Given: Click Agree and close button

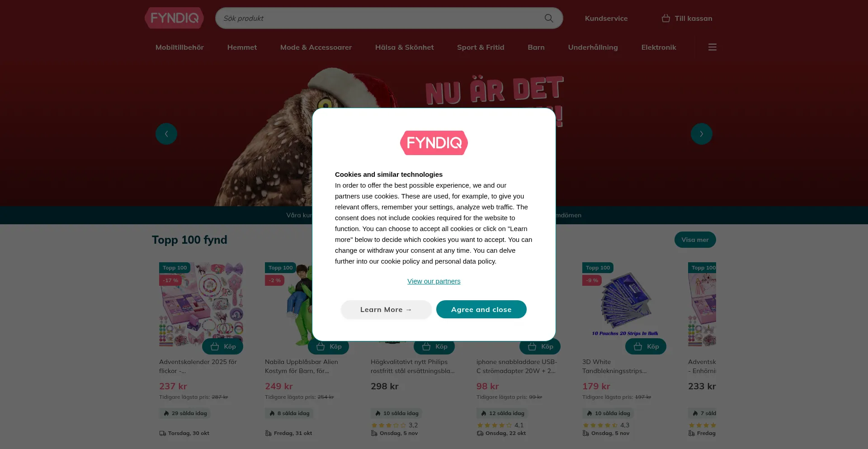Looking at the screenshot, I should coord(481,309).
